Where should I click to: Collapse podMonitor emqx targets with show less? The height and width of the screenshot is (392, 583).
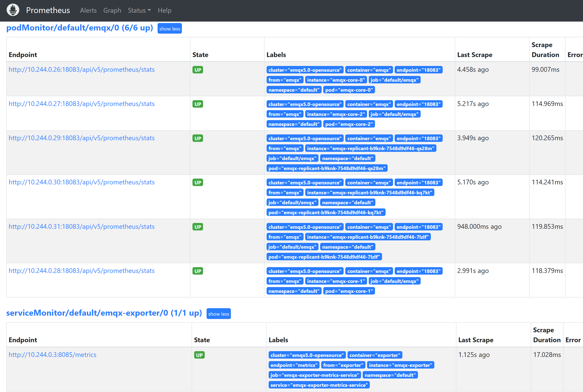point(169,28)
